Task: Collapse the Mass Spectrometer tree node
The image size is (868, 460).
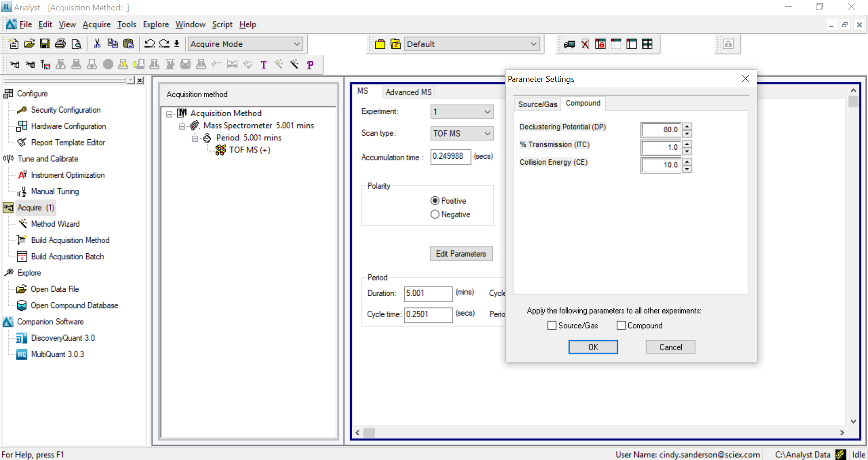Action: (182, 126)
